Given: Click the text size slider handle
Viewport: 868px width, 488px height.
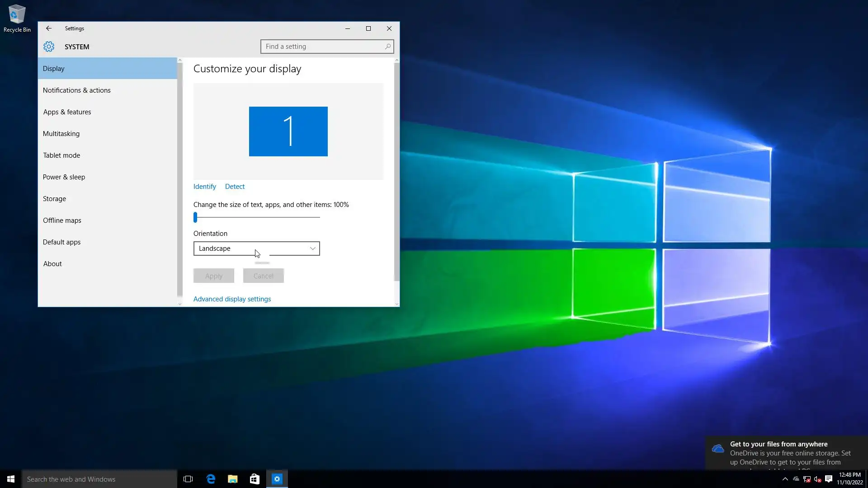Looking at the screenshot, I should 195,217.
